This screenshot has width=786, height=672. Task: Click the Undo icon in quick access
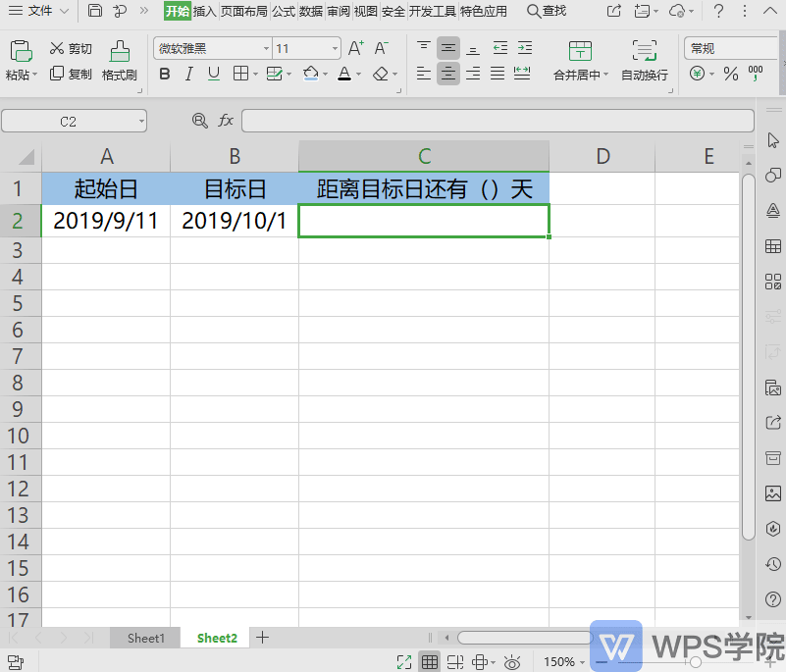click(120, 11)
